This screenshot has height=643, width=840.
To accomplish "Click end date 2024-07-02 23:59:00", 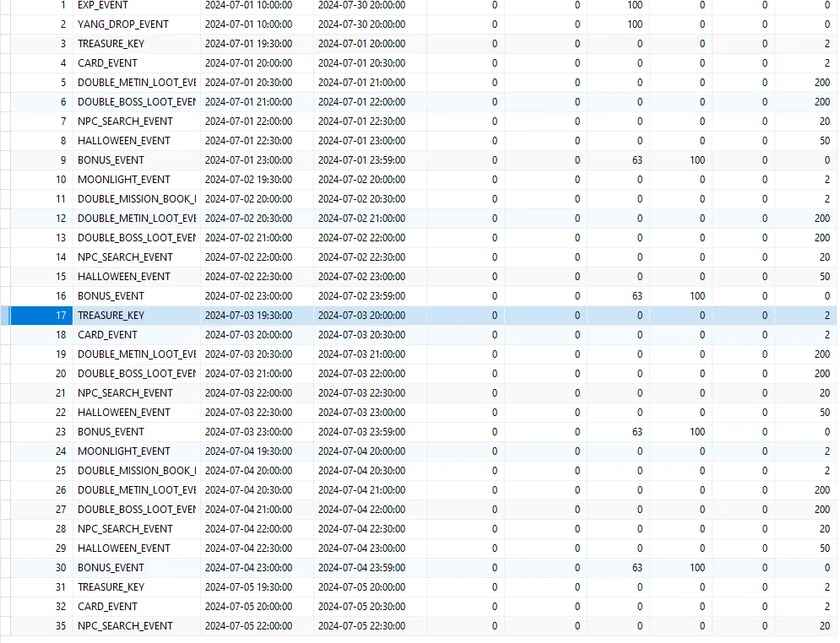I will [x=361, y=296].
